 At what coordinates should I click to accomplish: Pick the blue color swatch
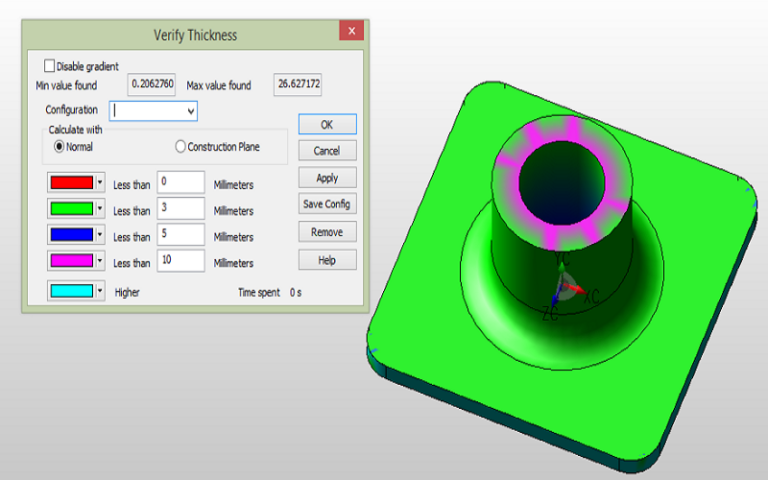click(x=72, y=234)
